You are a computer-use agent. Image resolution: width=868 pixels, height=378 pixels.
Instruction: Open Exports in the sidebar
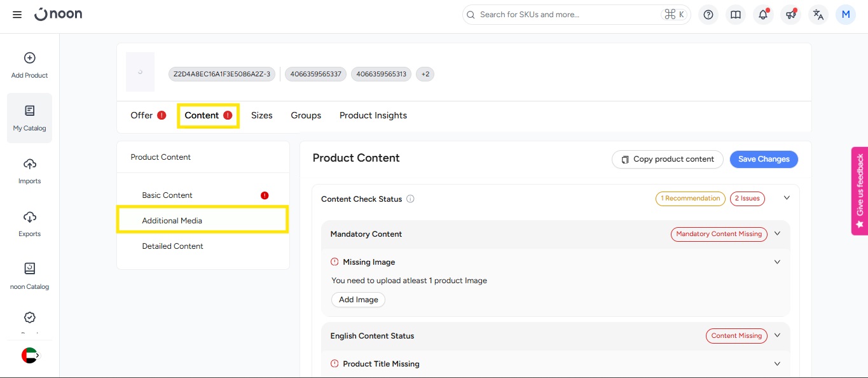coord(29,224)
